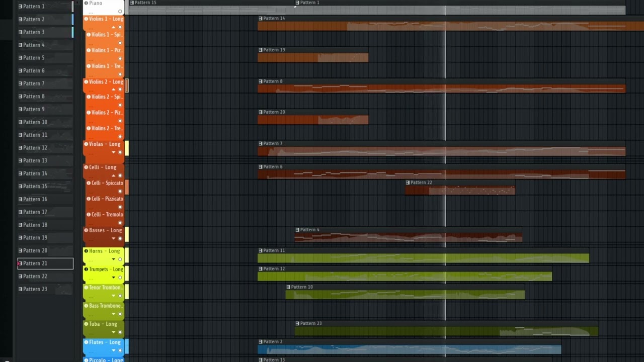Open the Pattern 11 clip menu icon
The image size is (644, 362).
(260, 250)
